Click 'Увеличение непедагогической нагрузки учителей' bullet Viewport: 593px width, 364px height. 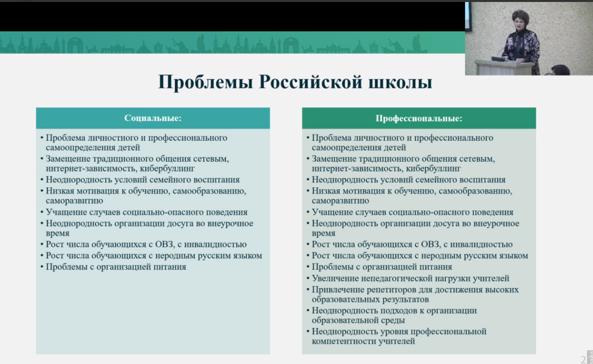click(410, 278)
